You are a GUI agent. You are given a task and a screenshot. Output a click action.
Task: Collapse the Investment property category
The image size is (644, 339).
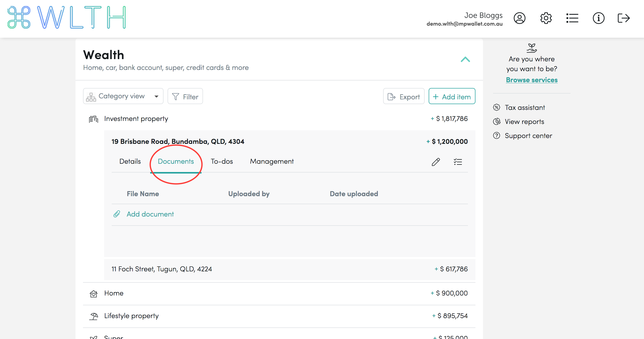click(x=279, y=119)
